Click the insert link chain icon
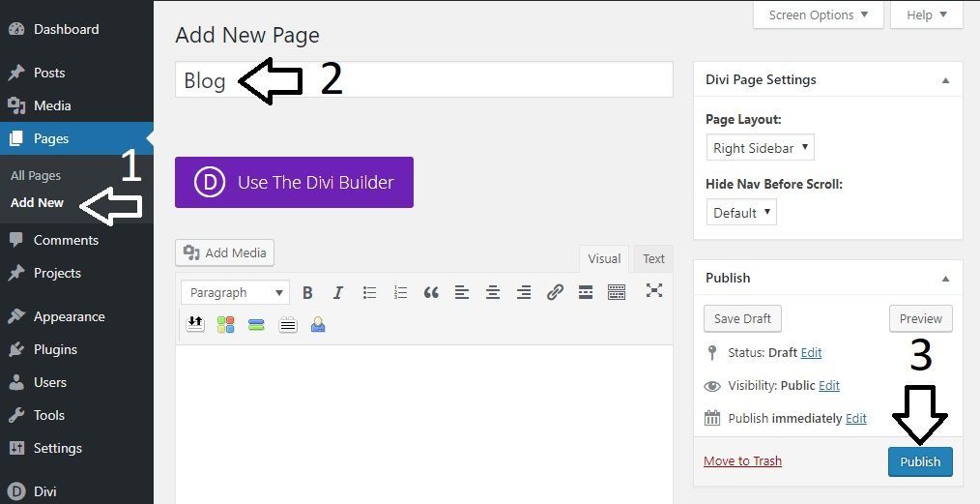Image resolution: width=980 pixels, height=504 pixels. pyautogui.click(x=555, y=292)
